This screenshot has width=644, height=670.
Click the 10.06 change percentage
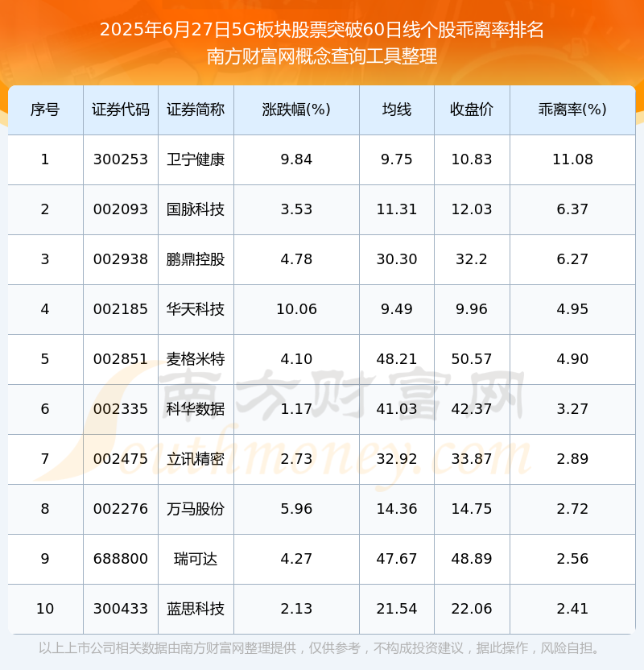[x=296, y=309]
